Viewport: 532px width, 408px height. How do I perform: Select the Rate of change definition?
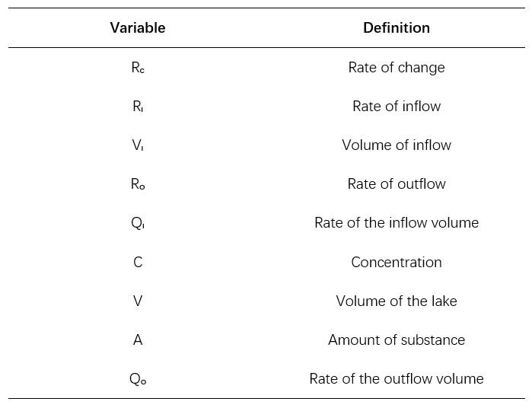click(397, 68)
